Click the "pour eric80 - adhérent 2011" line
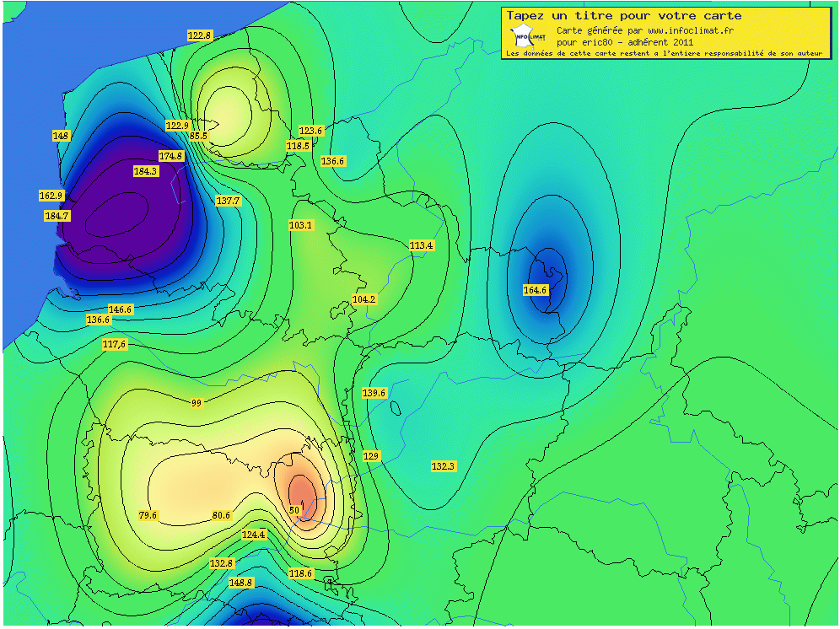The height and width of the screenshot is (629, 840). [625, 42]
